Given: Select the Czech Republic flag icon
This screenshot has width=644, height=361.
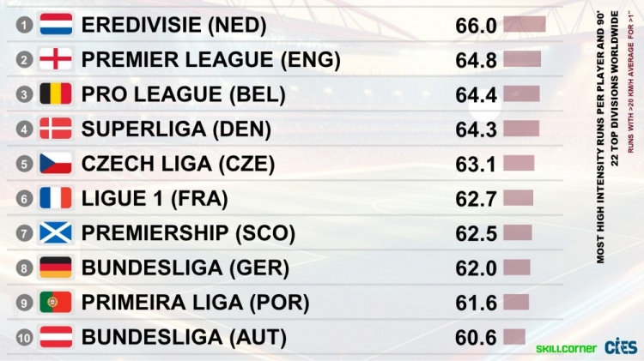Looking at the screenshot, I should tap(56, 163).
